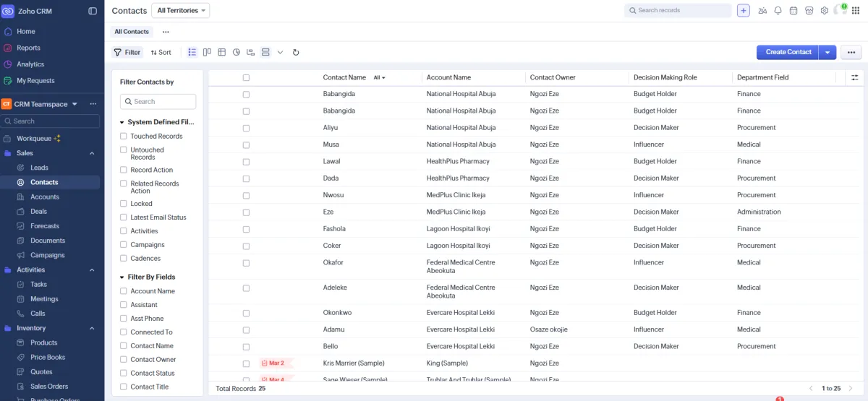Click the refresh records icon
The width and height of the screenshot is (868, 401).
[x=296, y=52]
